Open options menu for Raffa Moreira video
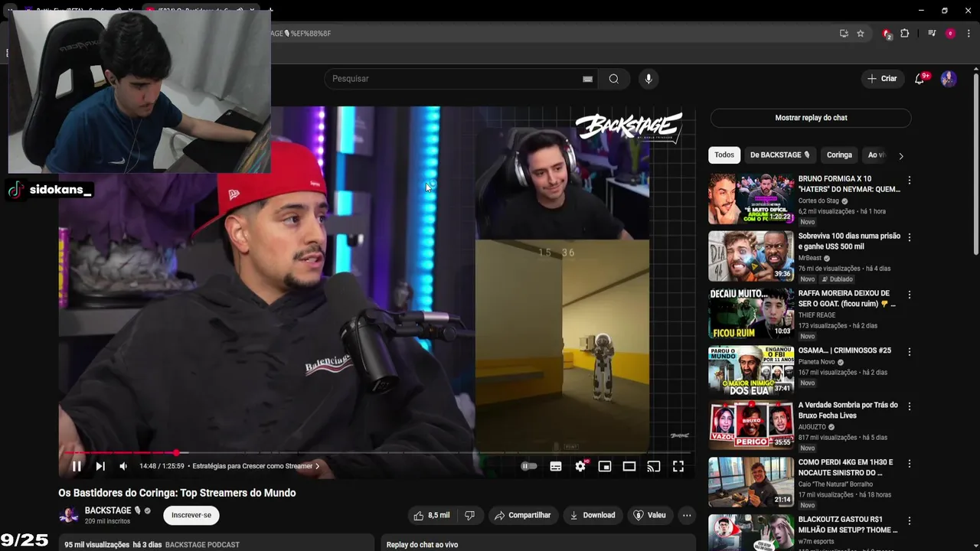 pyautogui.click(x=910, y=295)
